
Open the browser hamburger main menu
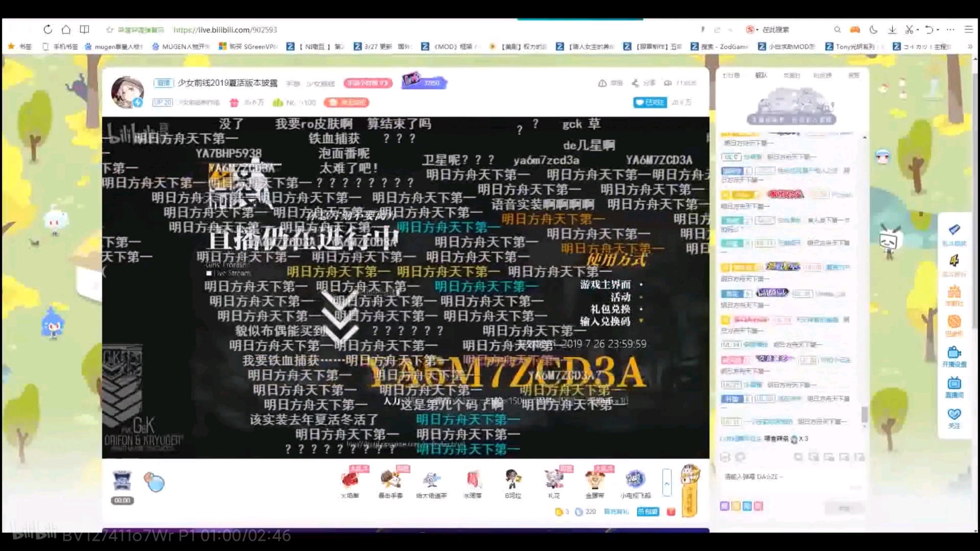[x=969, y=29]
